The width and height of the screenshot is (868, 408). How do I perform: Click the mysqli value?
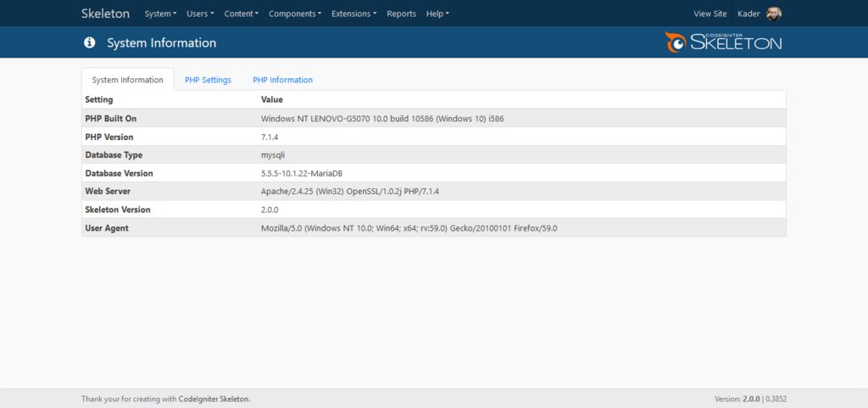(x=273, y=155)
